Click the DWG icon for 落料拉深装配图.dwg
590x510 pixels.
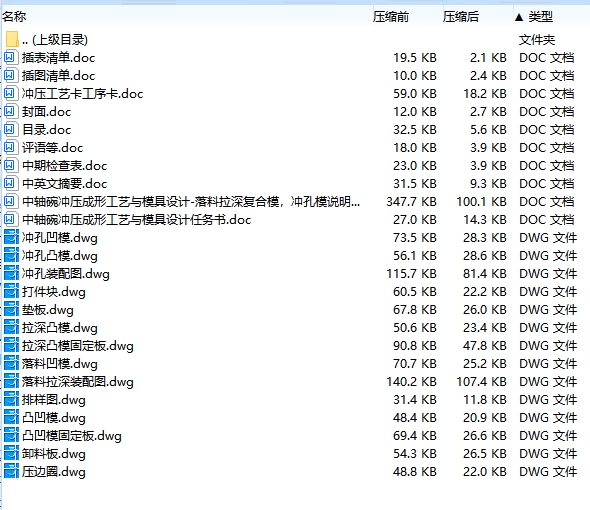[x=11, y=382]
